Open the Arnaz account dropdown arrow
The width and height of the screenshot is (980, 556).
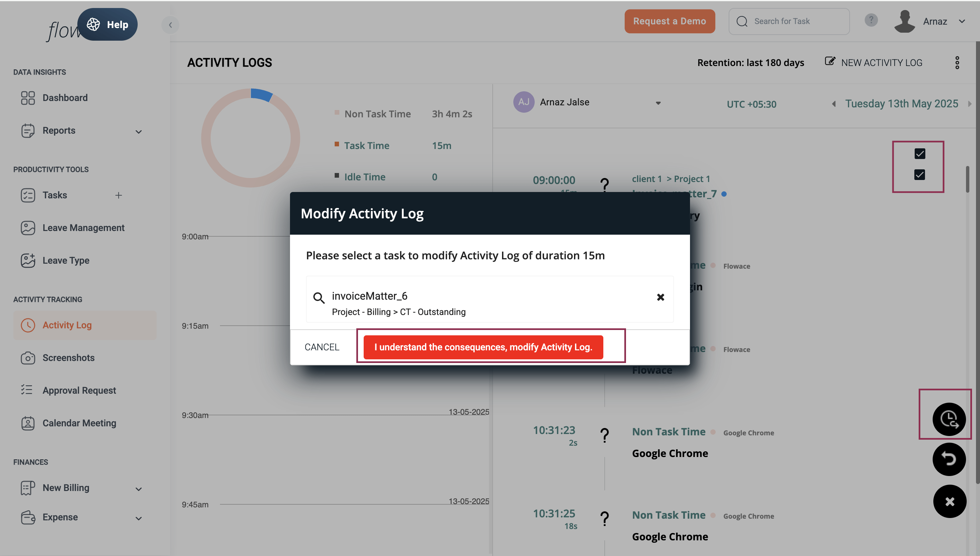coord(962,21)
